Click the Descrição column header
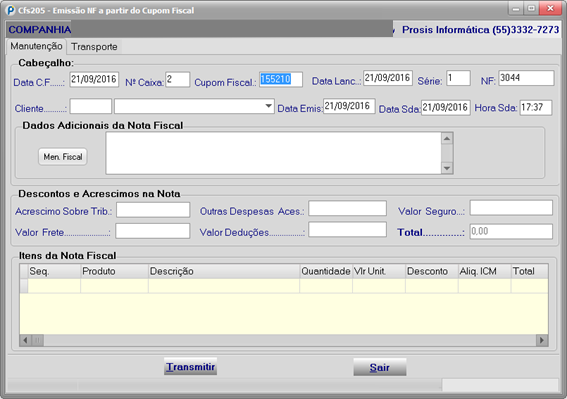 click(224, 271)
